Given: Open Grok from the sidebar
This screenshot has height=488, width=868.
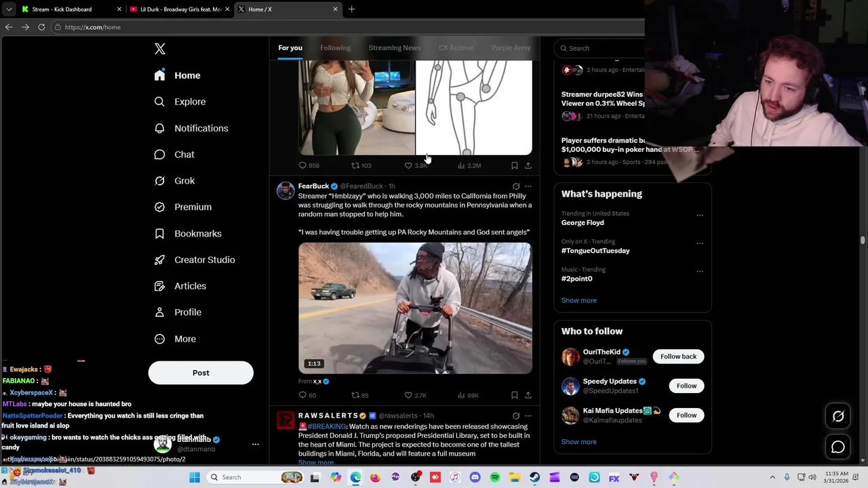Looking at the screenshot, I should (x=174, y=181).
